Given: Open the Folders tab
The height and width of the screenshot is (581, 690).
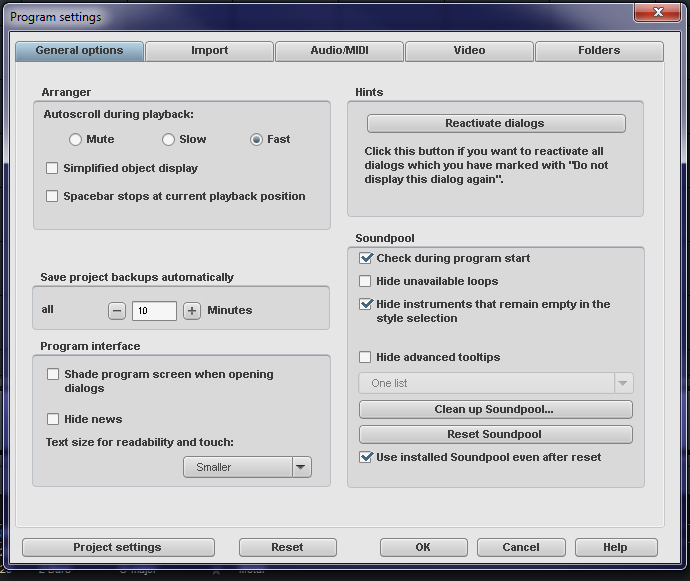Looking at the screenshot, I should [x=599, y=51].
